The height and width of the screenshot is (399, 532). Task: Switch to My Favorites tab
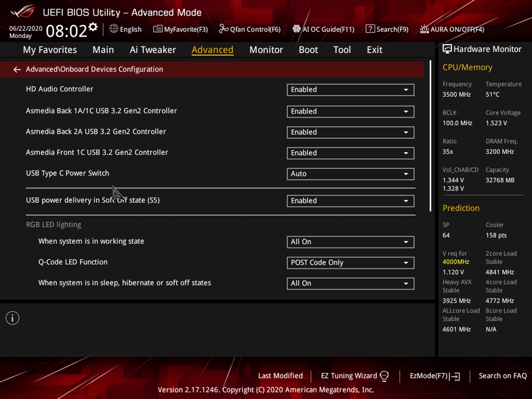[50, 50]
